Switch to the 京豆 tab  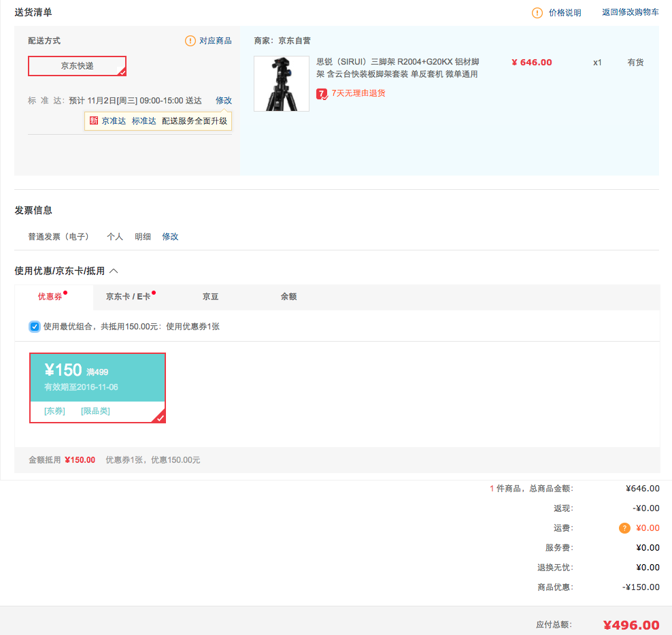pyautogui.click(x=210, y=297)
